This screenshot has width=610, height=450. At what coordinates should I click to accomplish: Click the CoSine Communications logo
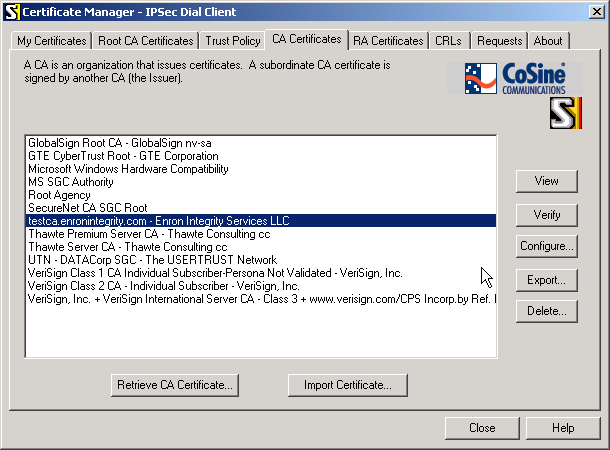pyautogui.click(x=514, y=78)
